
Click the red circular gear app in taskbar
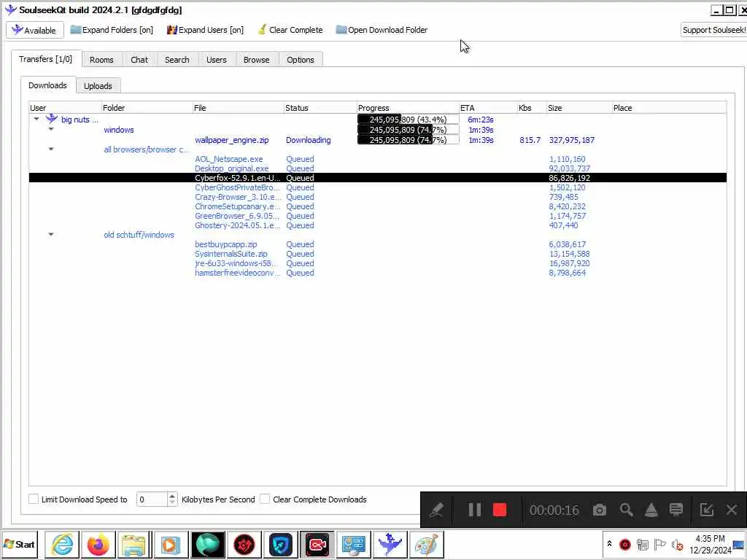(244, 544)
